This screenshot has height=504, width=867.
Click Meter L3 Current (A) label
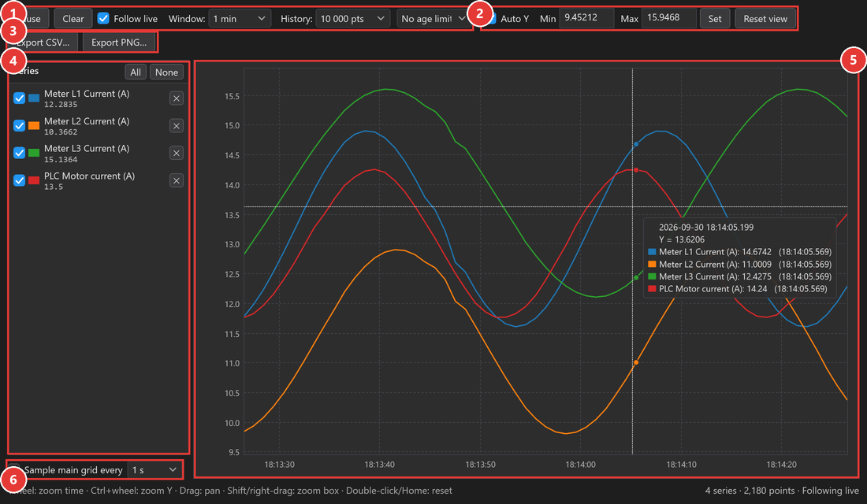tap(87, 148)
